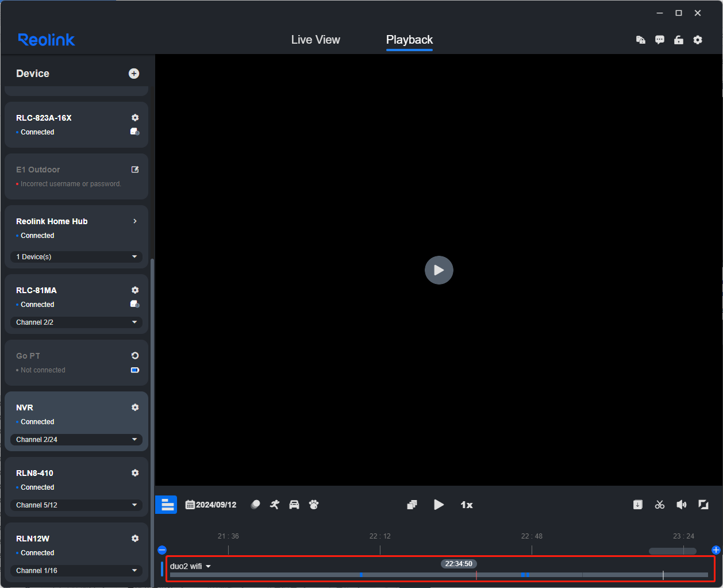Open the date picker showing 2024/09/12
The height and width of the screenshot is (588, 723).
pyautogui.click(x=211, y=505)
